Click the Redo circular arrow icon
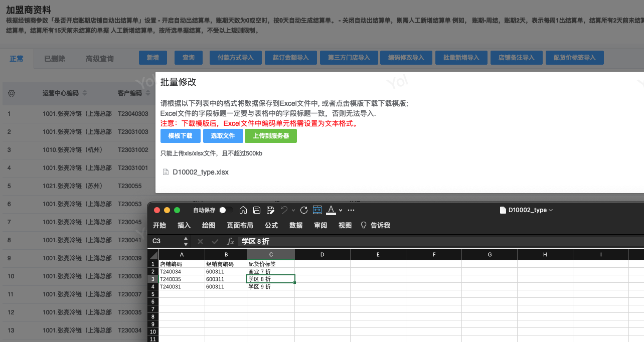This screenshot has height=342, width=644. click(x=303, y=210)
